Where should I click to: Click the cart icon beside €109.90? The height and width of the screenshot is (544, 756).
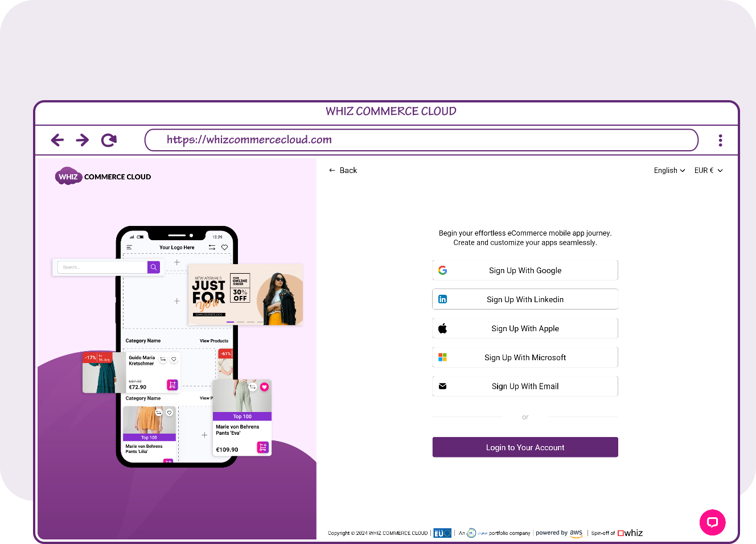click(x=262, y=447)
